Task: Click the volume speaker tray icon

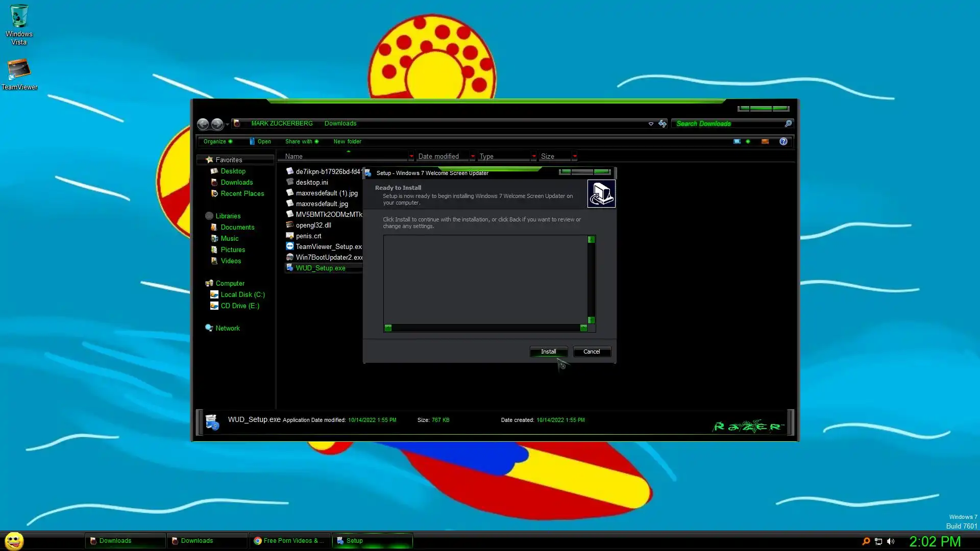Action: [x=891, y=541]
